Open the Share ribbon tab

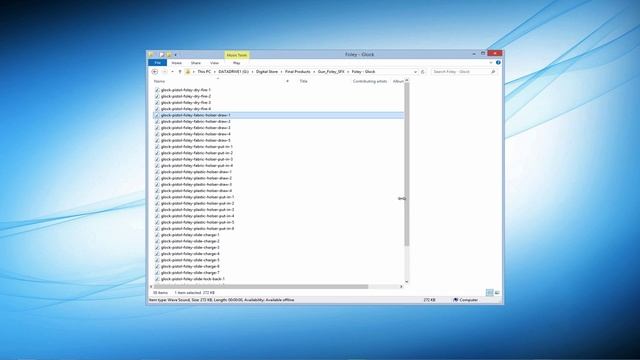click(196, 63)
